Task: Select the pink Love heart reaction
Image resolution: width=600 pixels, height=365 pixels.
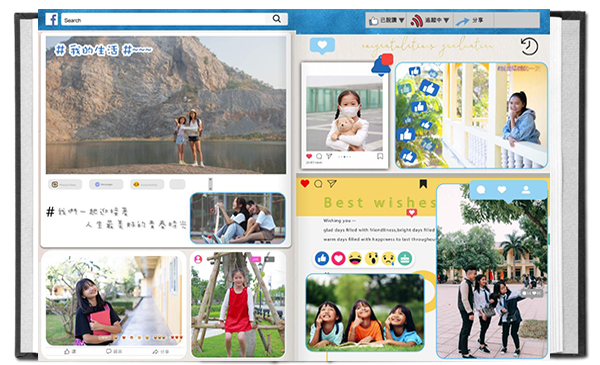Action: 338,259
